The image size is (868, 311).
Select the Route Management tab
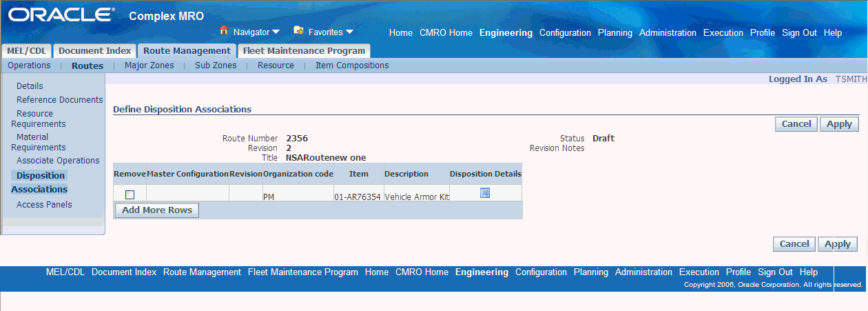coord(187,51)
